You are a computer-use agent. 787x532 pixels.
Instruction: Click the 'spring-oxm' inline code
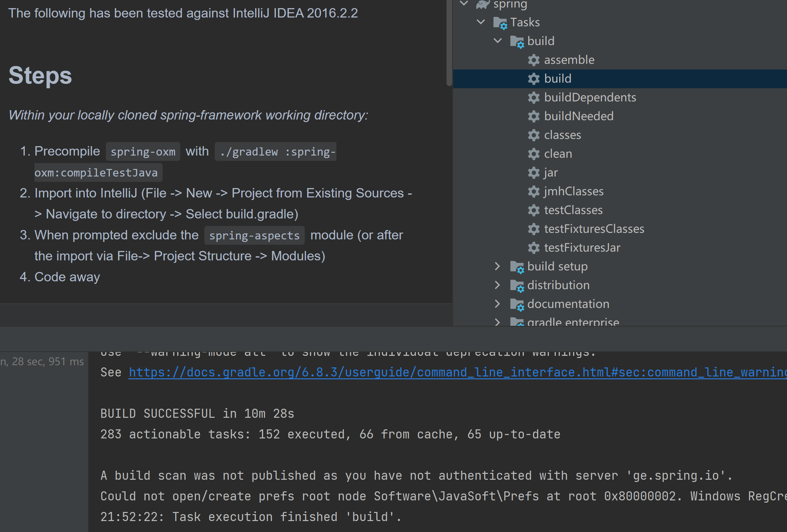pos(143,152)
